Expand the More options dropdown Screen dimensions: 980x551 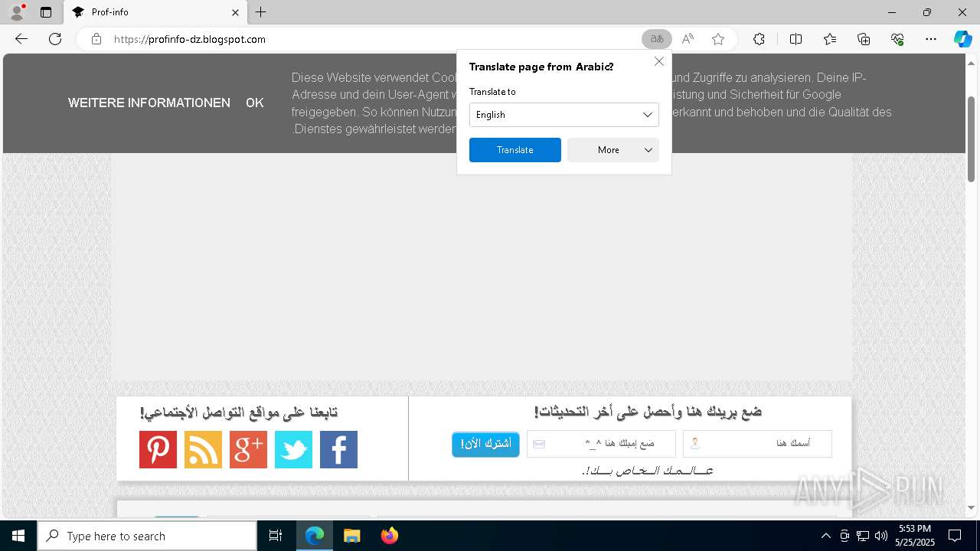(x=613, y=150)
